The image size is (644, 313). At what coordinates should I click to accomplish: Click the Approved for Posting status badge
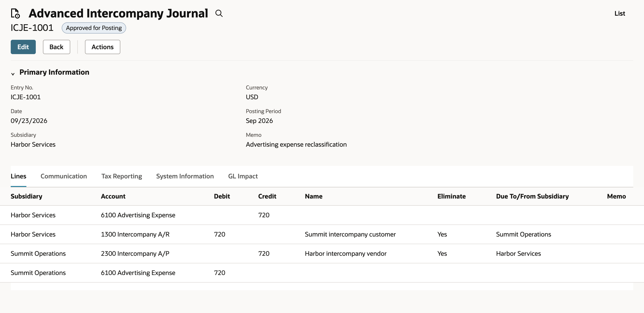point(94,28)
